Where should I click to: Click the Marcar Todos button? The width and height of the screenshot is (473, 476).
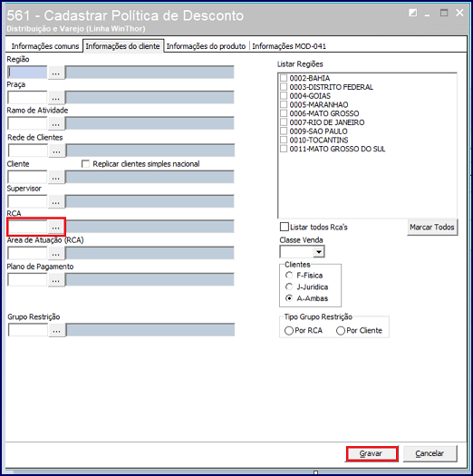[432, 227]
